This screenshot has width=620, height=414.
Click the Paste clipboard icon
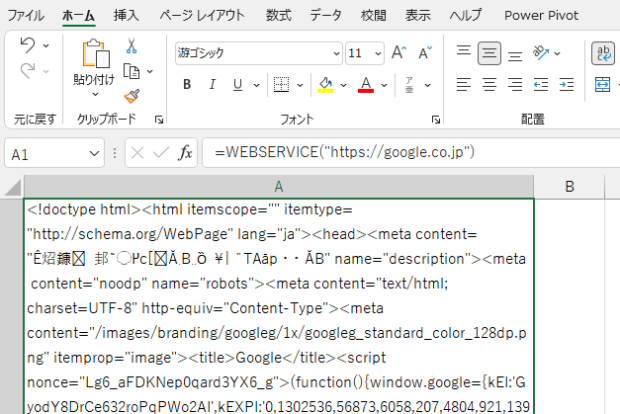coord(95,54)
